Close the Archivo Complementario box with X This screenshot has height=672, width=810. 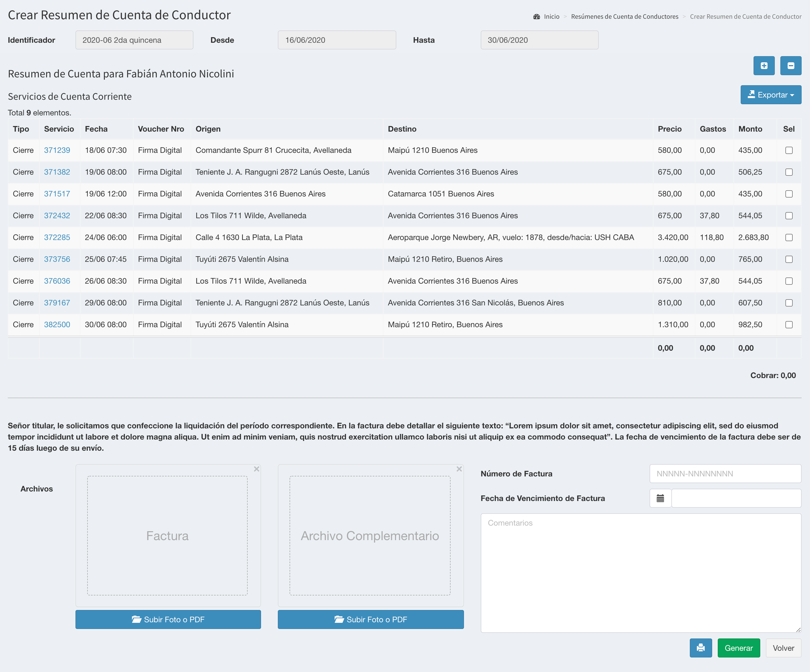coord(459,469)
